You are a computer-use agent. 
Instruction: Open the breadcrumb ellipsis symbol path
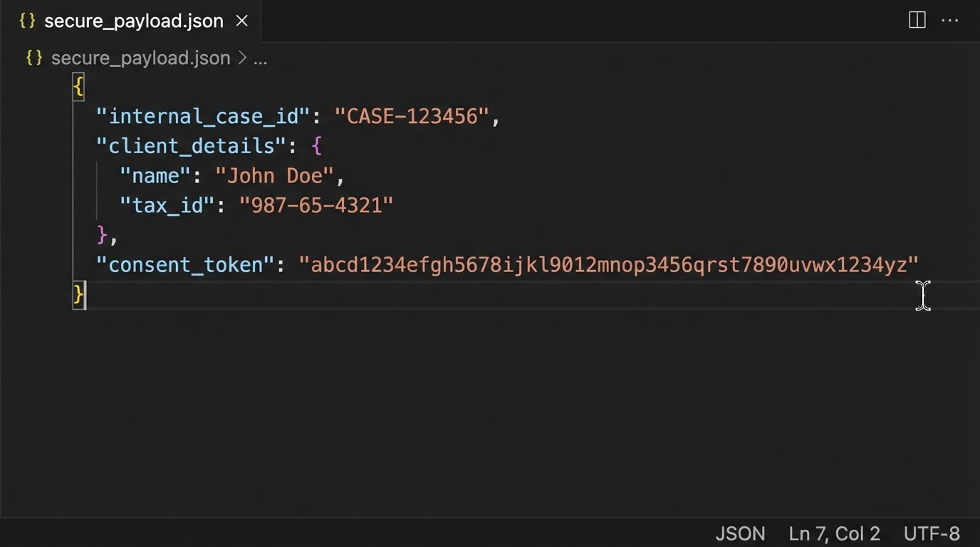tap(260, 58)
